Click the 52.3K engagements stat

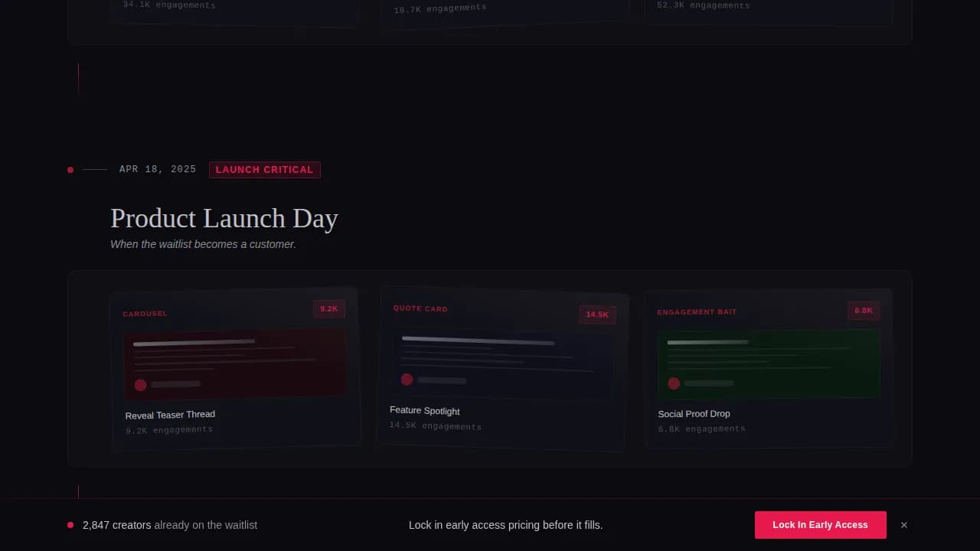pyautogui.click(x=701, y=5)
